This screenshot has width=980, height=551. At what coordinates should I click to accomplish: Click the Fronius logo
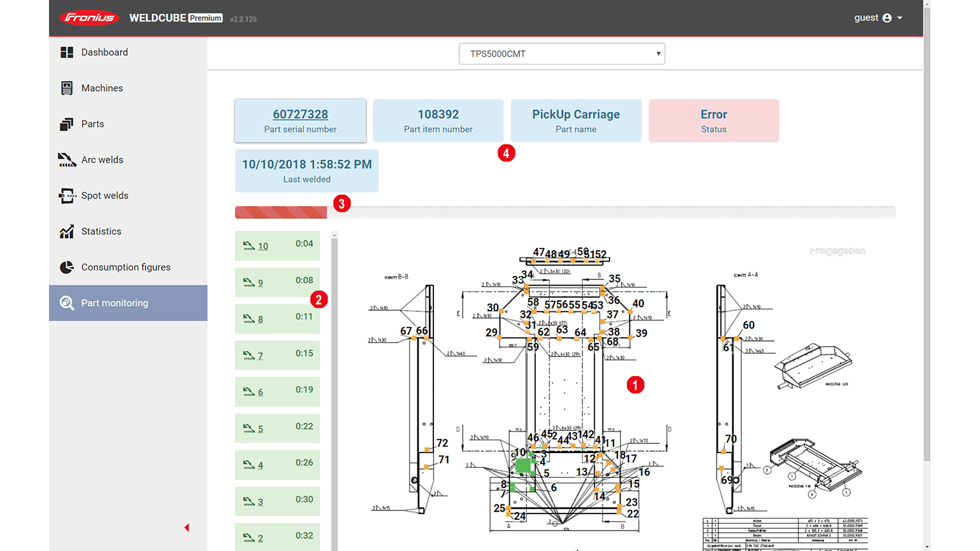tap(90, 18)
